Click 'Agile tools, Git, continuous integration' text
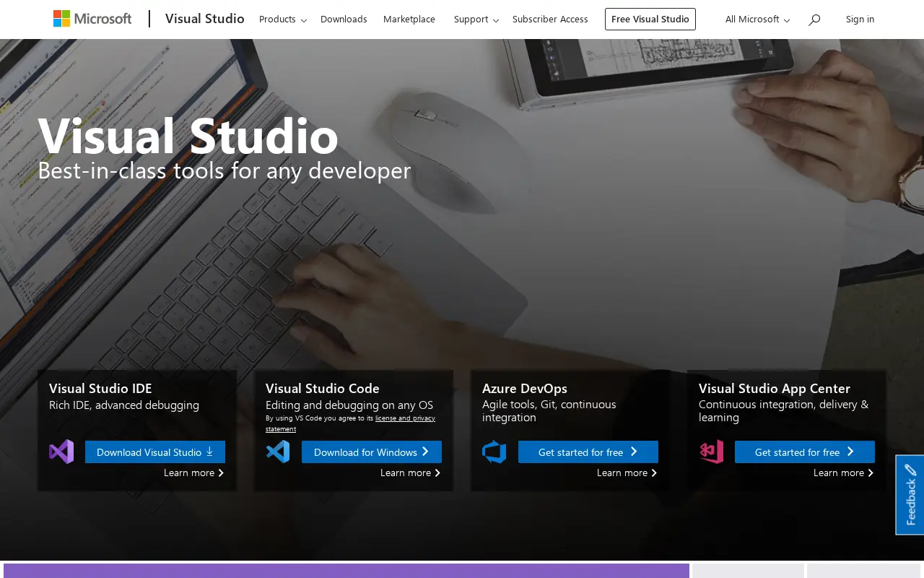Image resolution: width=924 pixels, height=578 pixels. point(549,411)
